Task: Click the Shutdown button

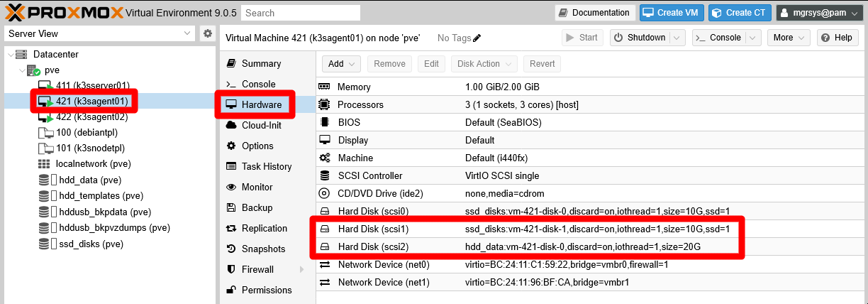Action: [639, 38]
